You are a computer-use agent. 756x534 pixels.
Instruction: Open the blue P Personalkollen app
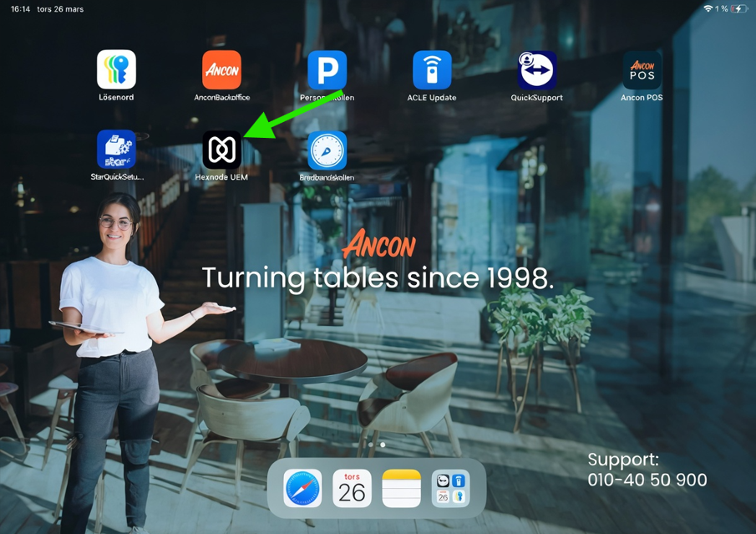(327, 70)
